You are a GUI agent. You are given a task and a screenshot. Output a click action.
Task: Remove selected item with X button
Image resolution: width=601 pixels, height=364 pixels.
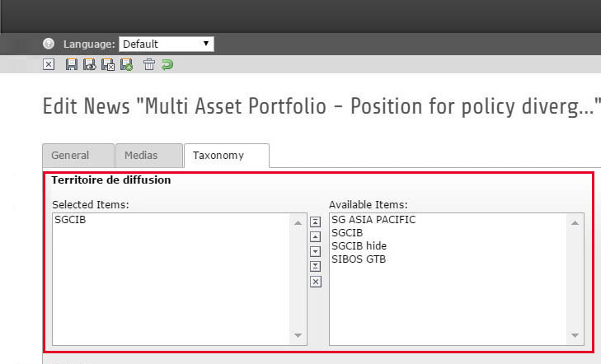coord(316,282)
